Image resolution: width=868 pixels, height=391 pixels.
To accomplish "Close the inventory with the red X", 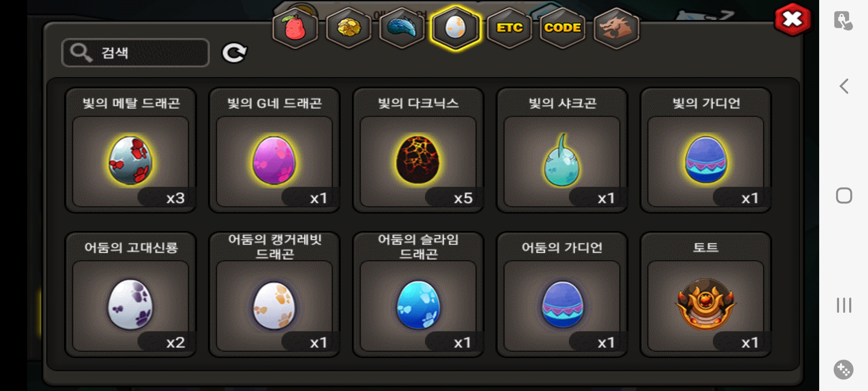I will 792,20.
